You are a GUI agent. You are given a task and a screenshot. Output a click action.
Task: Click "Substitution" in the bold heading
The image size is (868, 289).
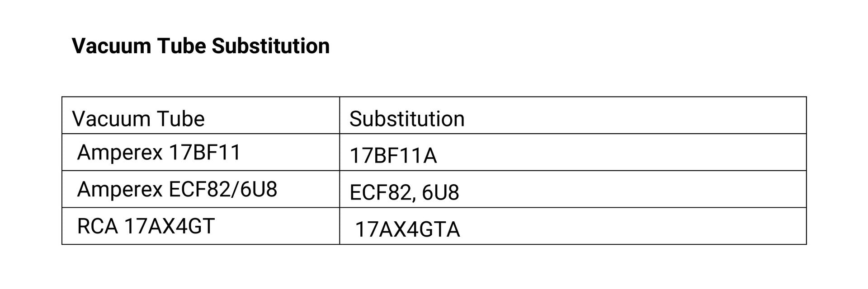(270, 46)
